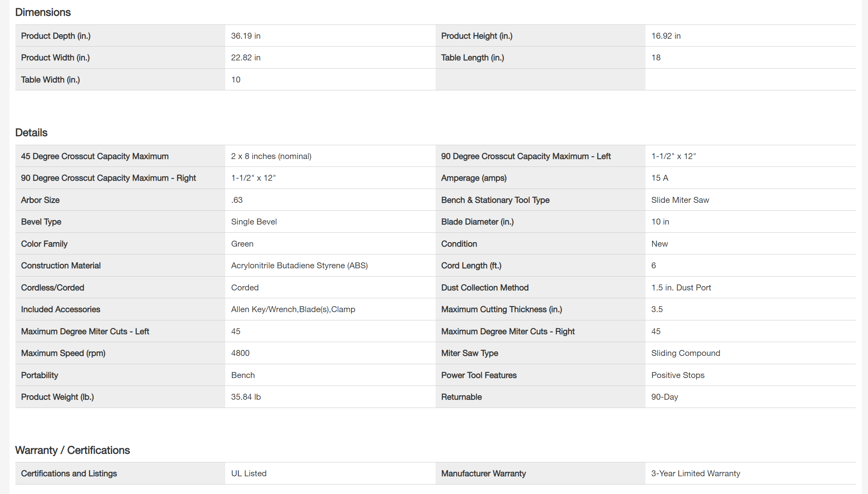
Task: Click the Returnable value 90-Day
Action: pos(664,397)
